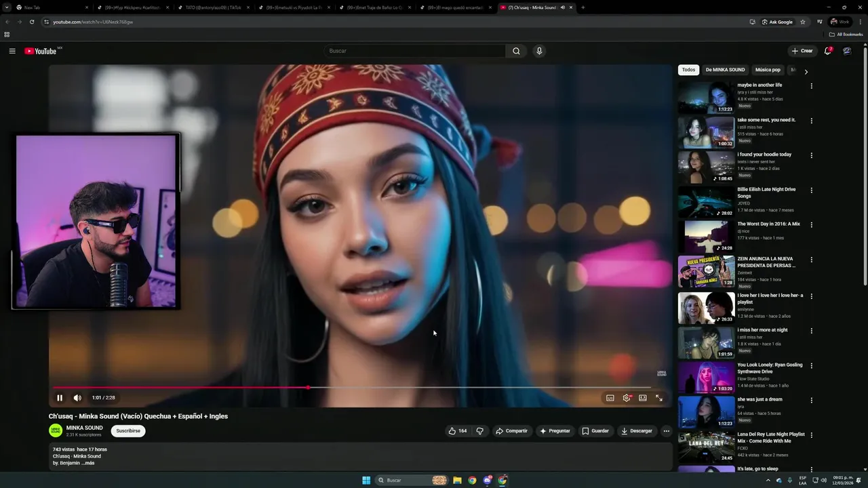Open more actions ellipsis under the video

(x=666, y=431)
